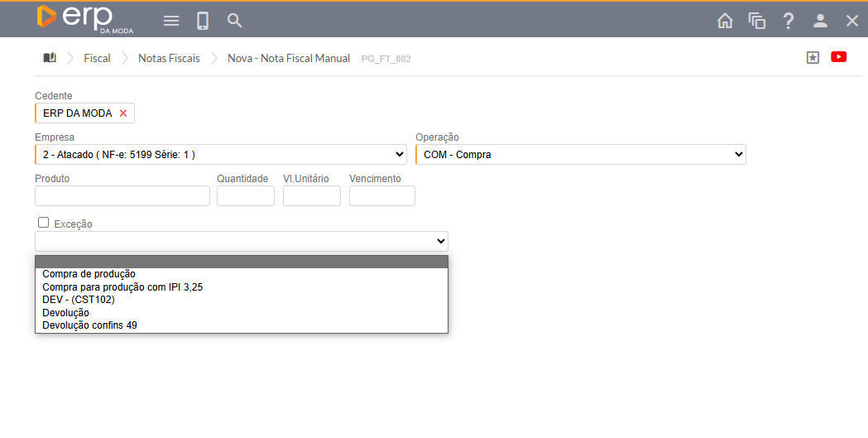Click the Produto input field

(x=122, y=196)
